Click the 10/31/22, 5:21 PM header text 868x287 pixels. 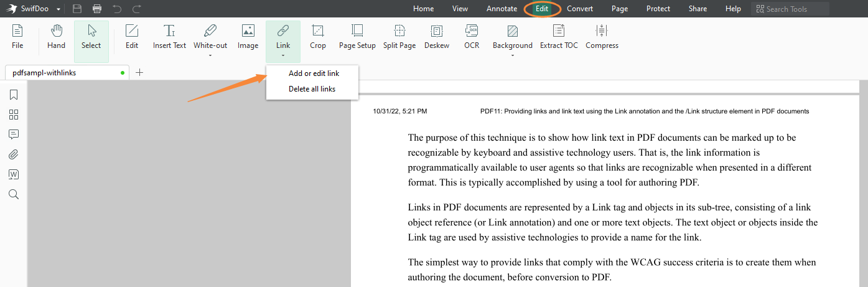[x=400, y=111]
